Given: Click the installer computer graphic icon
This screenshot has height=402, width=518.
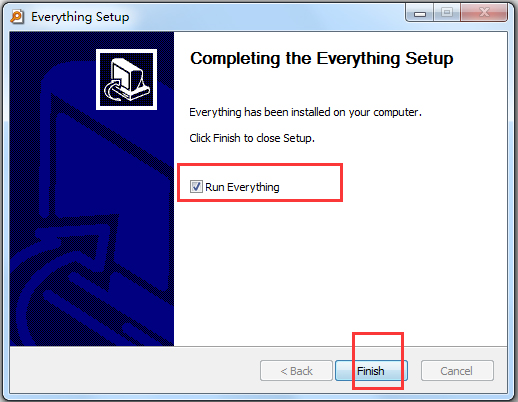Looking at the screenshot, I should point(126,79).
